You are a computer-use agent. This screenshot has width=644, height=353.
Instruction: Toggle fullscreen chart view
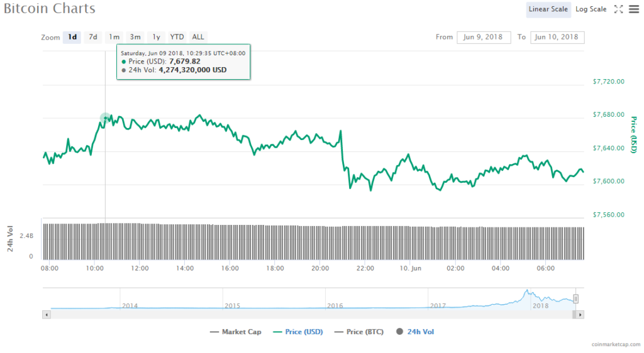[619, 9]
